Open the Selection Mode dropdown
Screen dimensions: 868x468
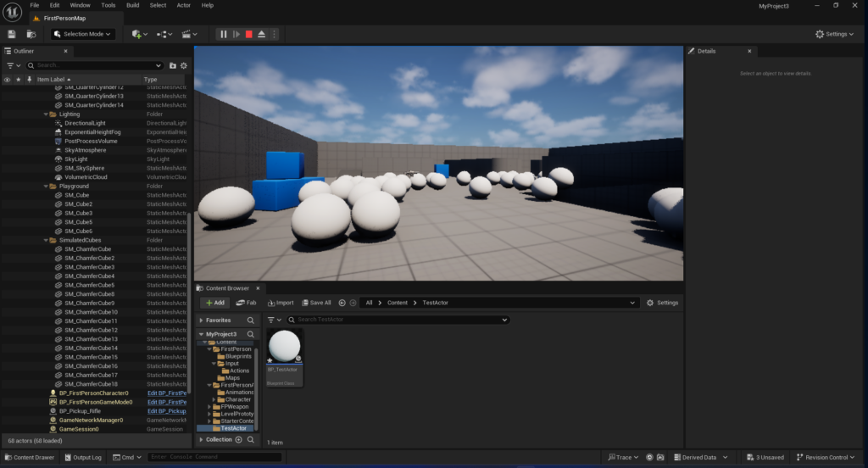coord(83,34)
